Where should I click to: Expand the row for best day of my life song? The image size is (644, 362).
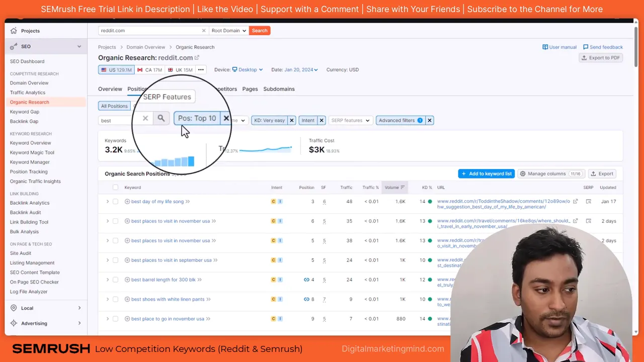107,201
